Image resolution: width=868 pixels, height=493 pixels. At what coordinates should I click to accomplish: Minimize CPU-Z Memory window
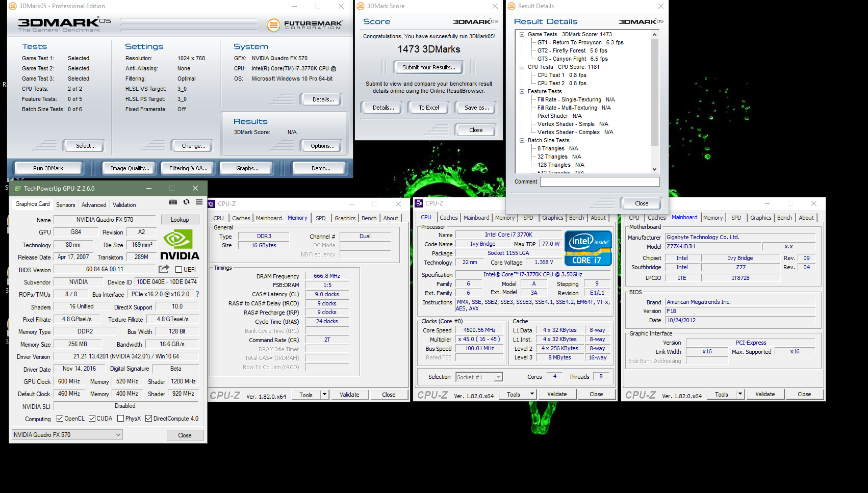[351, 203]
